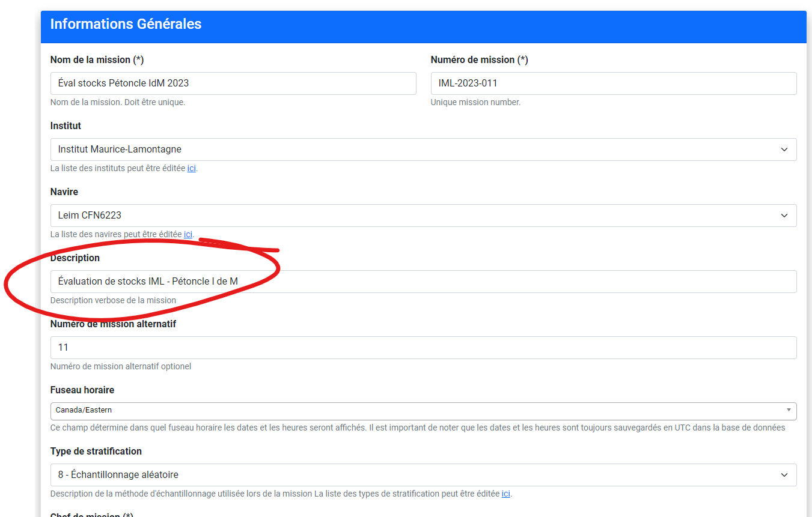The height and width of the screenshot is (517, 812).
Task: Open 'ici' link for stratification types
Action: pos(505,494)
